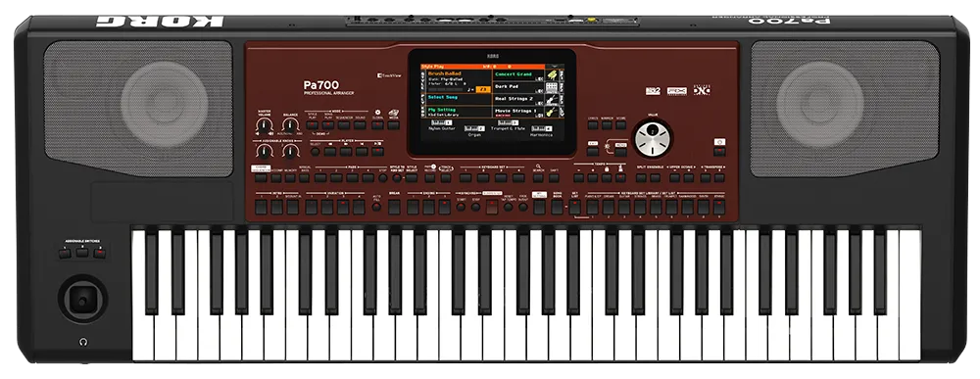Enable SYNCHRO START
The height and width of the screenshot is (379, 980).
(461, 207)
